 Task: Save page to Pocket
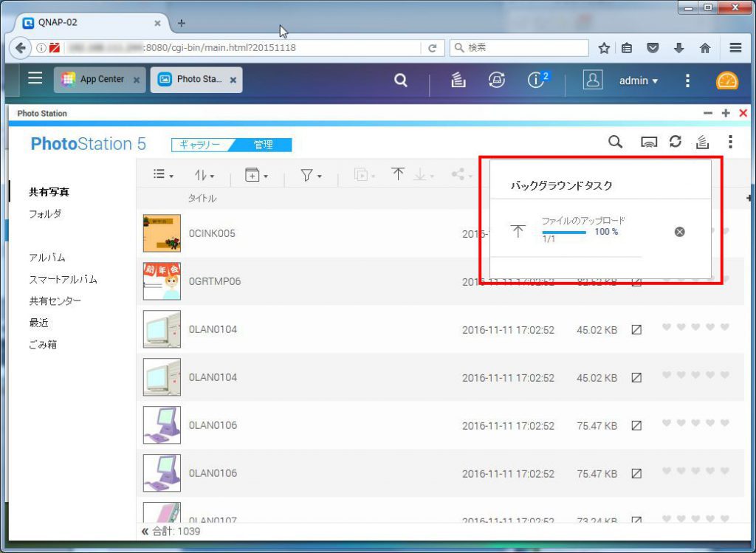click(653, 48)
